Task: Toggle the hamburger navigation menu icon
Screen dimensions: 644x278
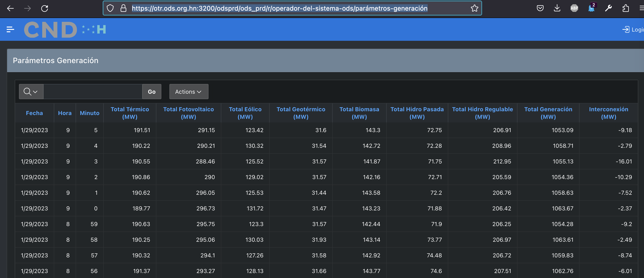Action: click(x=10, y=29)
